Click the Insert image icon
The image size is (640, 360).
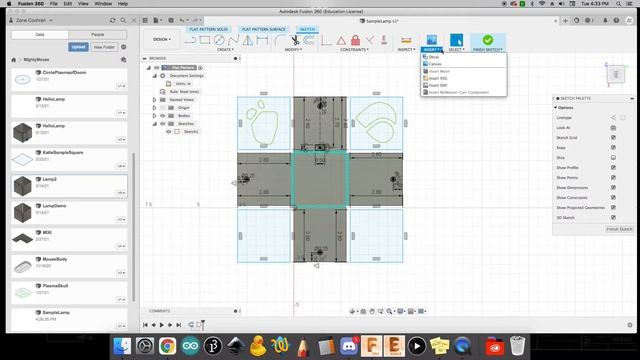[x=431, y=40]
